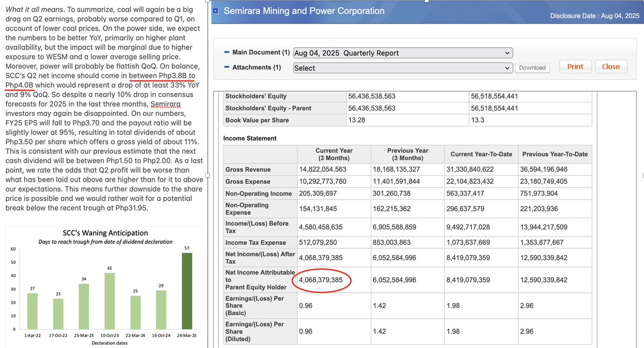Viewport: 644px width, 348px height.
Task: Click the 24-Mar-25 bar labeled 57
Action: (x=187, y=291)
